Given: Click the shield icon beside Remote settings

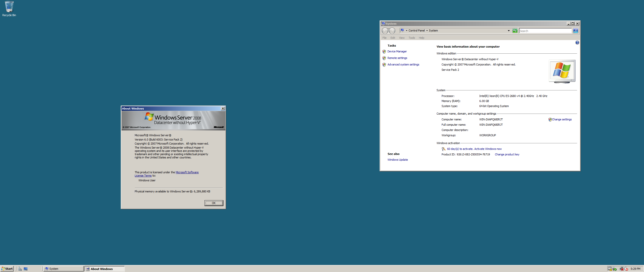Looking at the screenshot, I should click(x=384, y=58).
